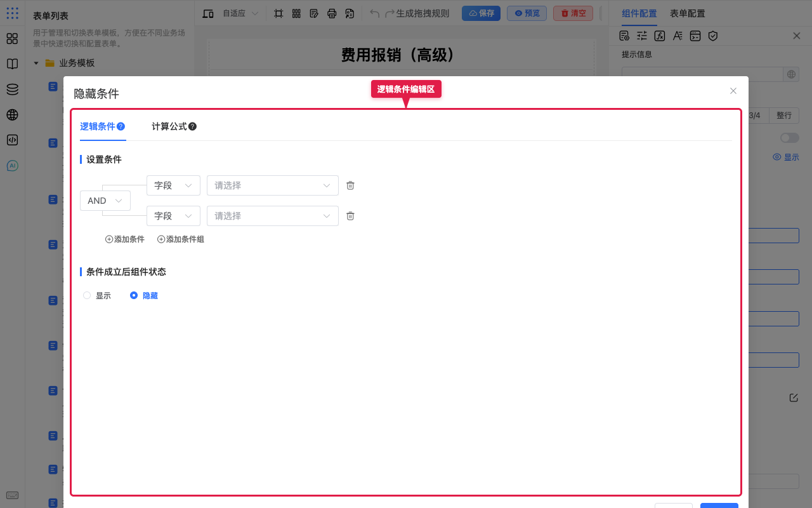Toggle the 显示 eye visibility in right panel
Screen dimensions: 812x508
pos(786,157)
